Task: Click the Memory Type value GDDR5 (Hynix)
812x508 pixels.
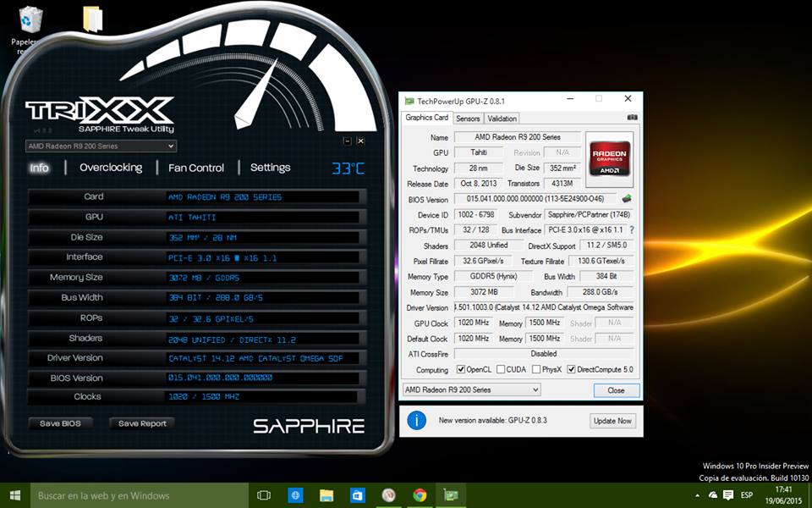Action: point(493,276)
